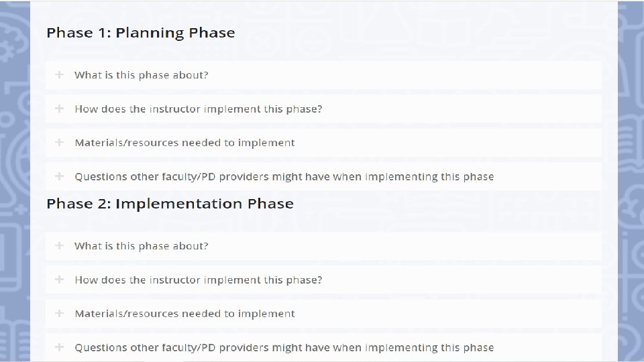Open Implementation Phase 'Questions other faculty/PD providers' text

(x=284, y=348)
